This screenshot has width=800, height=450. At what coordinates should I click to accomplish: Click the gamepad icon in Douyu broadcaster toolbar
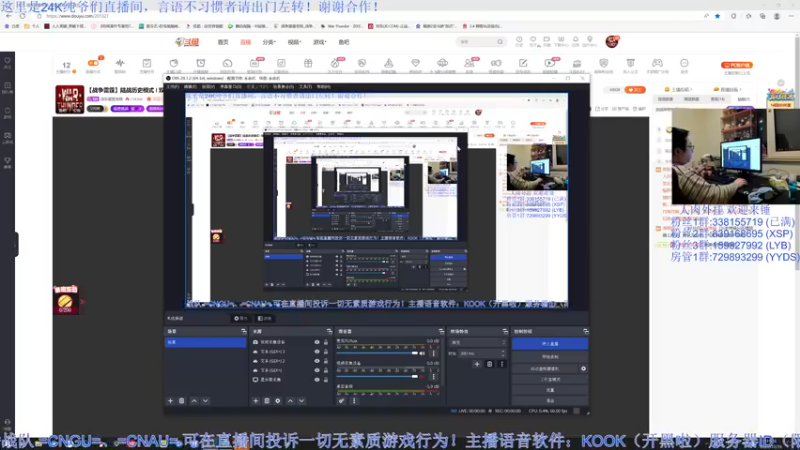[657, 63]
